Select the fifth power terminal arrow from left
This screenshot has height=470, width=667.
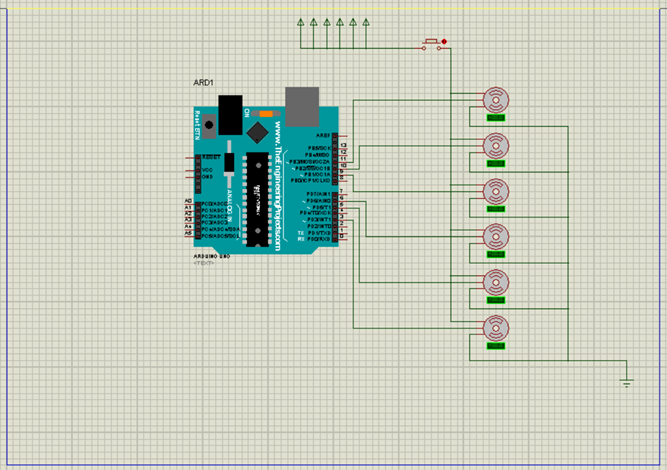tap(353, 22)
